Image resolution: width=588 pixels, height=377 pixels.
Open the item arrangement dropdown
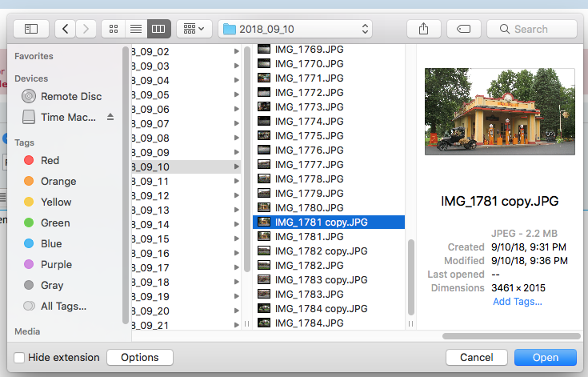[194, 29]
